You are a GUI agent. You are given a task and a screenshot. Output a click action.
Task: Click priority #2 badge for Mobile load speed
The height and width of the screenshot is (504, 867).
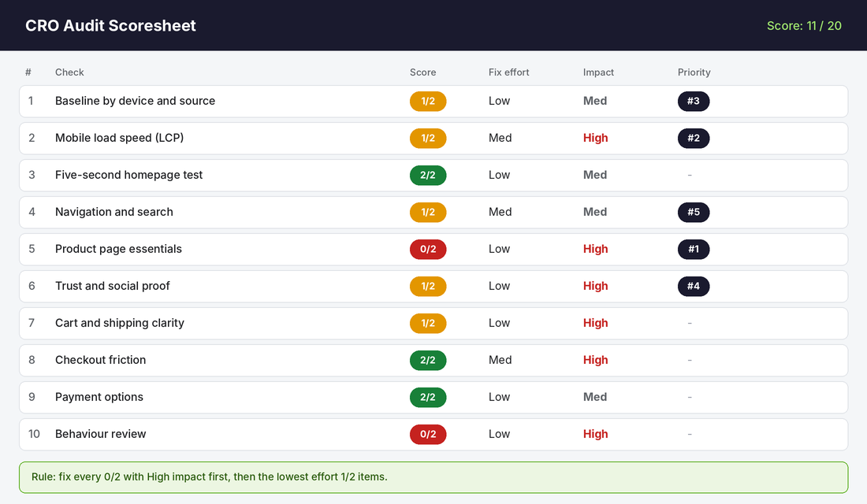pyautogui.click(x=694, y=138)
